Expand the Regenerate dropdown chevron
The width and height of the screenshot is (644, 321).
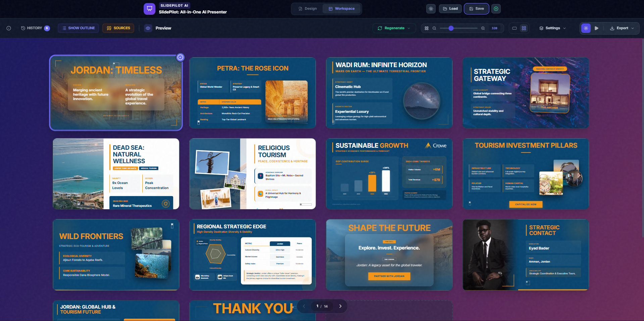click(409, 28)
